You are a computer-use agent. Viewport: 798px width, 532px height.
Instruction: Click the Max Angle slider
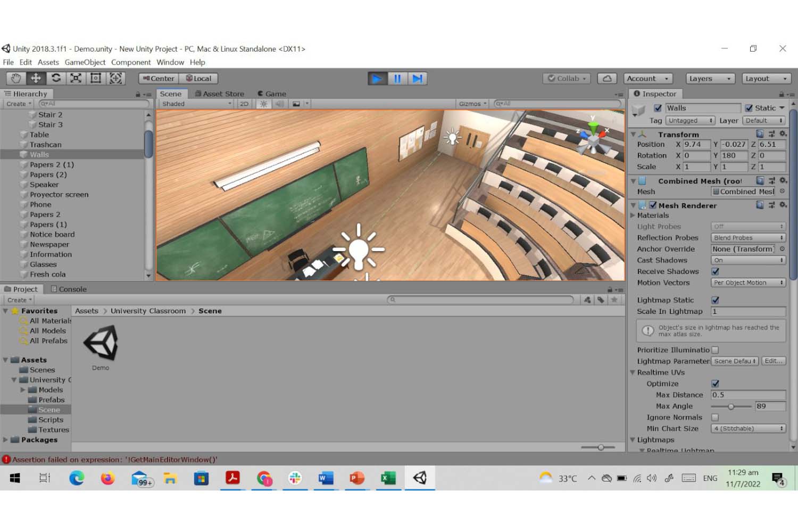click(731, 406)
